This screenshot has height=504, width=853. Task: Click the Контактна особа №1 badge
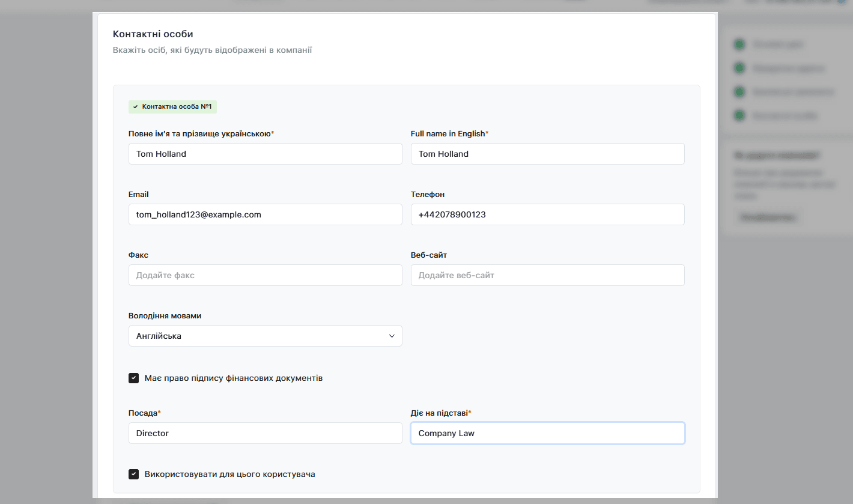coord(172,107)
